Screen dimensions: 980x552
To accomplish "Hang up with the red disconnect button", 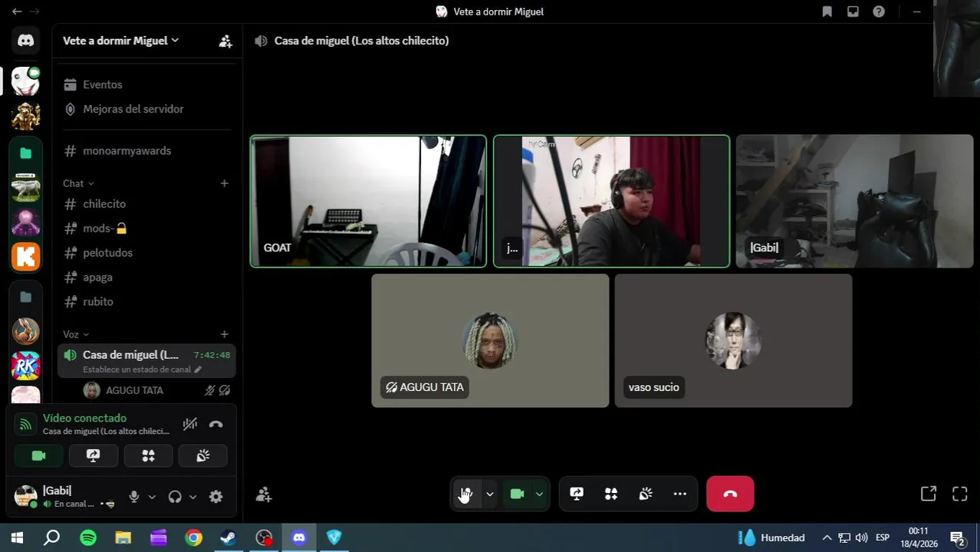I will [730, 495].
